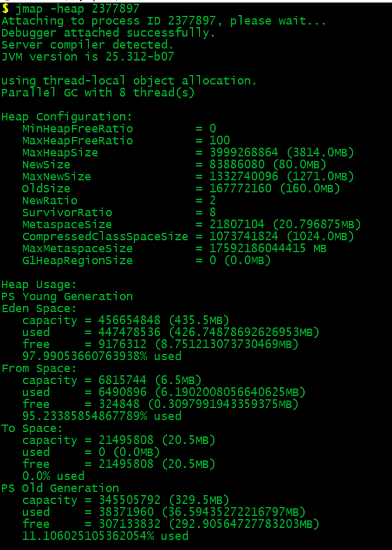The height and width of the screenshot is (550, 392).
Task: Click the 97.99% used Eden line
Action: coord(102,356)
